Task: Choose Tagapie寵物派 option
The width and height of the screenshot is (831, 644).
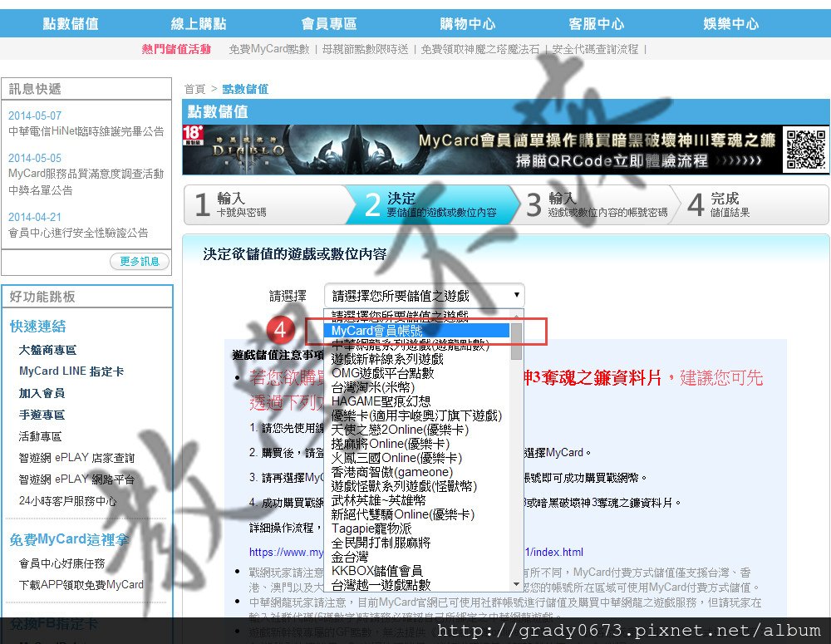Action: [x=417, y=528]
